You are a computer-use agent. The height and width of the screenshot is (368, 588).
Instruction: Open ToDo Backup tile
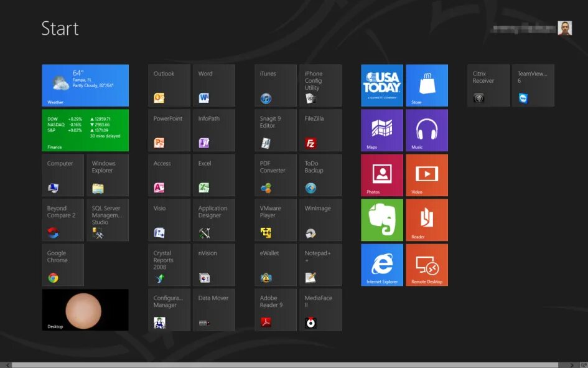click(320, 175)
